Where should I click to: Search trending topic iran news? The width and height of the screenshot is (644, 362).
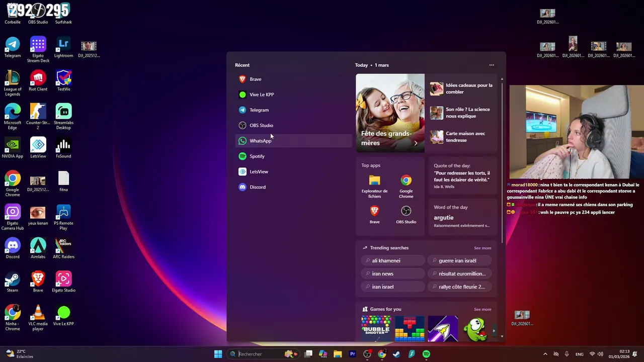click(x=393, y=274)
